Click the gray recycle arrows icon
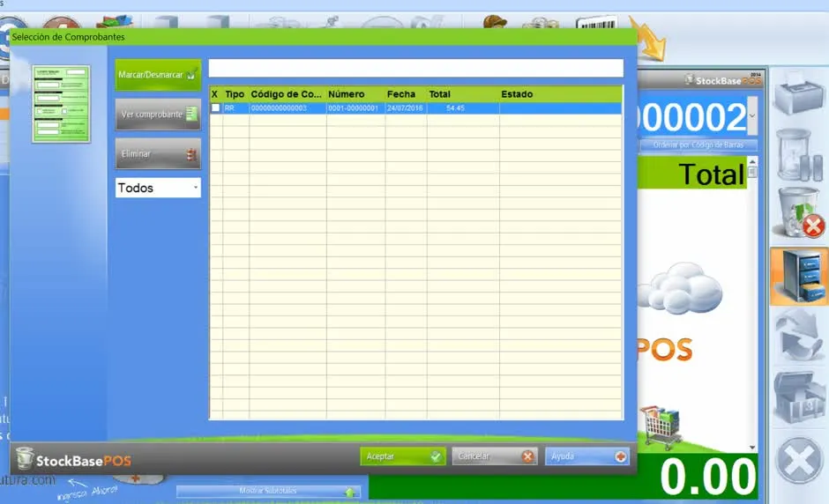Screen dimensions: 829x504 click(x=800, y=336)
